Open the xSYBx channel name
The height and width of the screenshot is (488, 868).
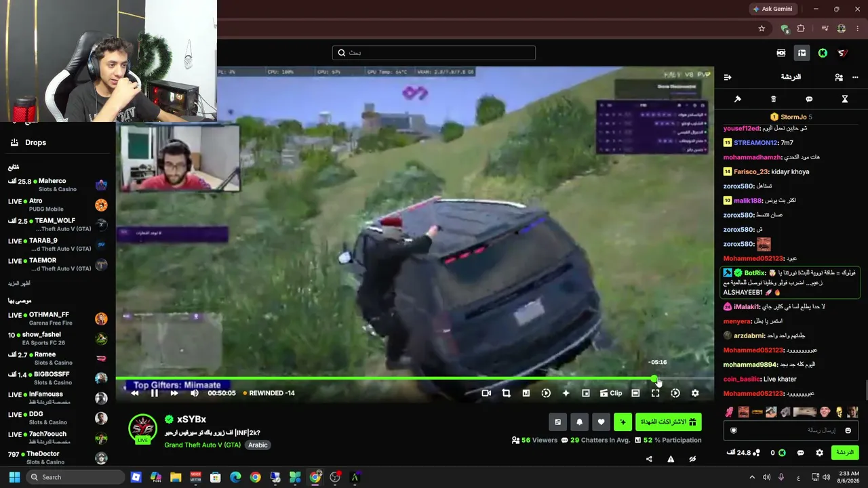coord(191,420)
